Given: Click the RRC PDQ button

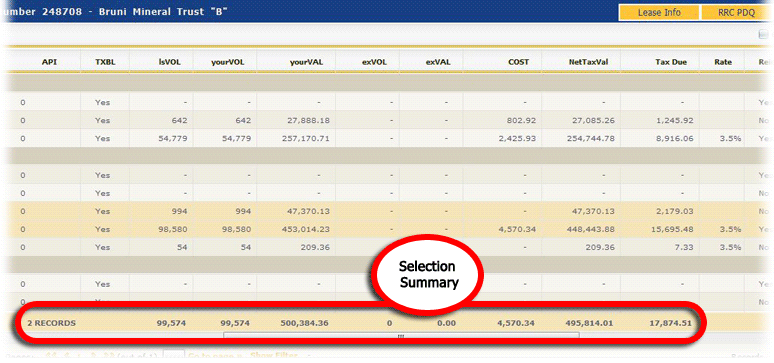Looking at the screenshot, I should click(737, 13).
